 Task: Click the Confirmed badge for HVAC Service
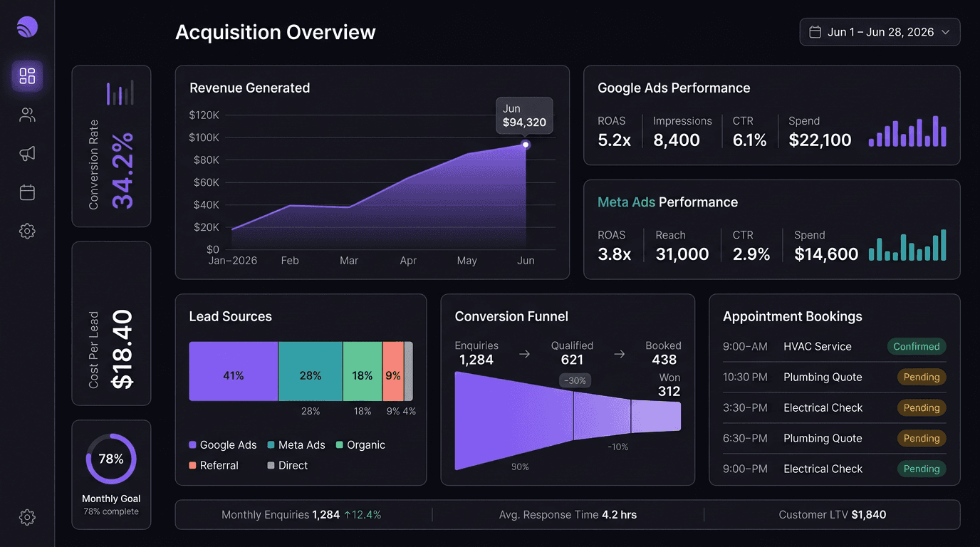click(917, 347)
